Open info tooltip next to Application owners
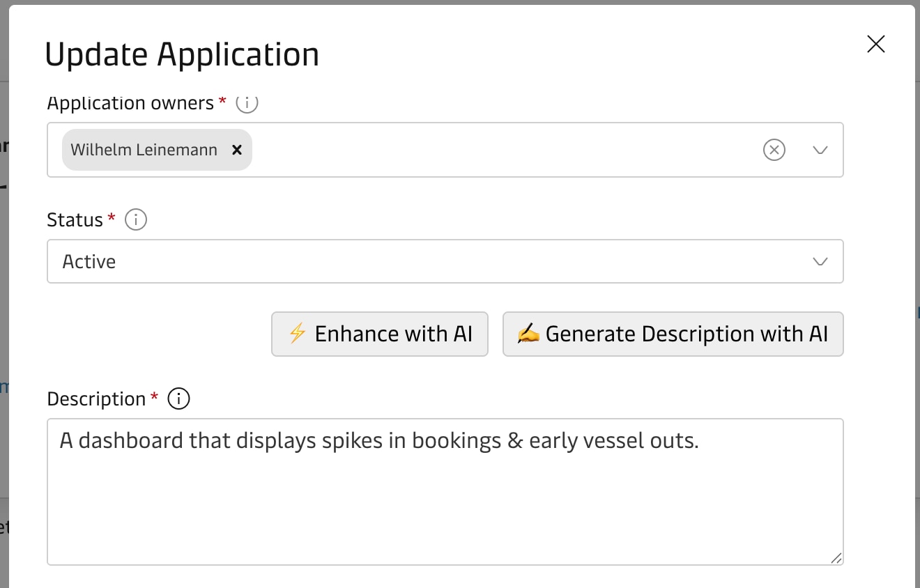The height and width of the screenshot is (588, 920). pos(247,103)
